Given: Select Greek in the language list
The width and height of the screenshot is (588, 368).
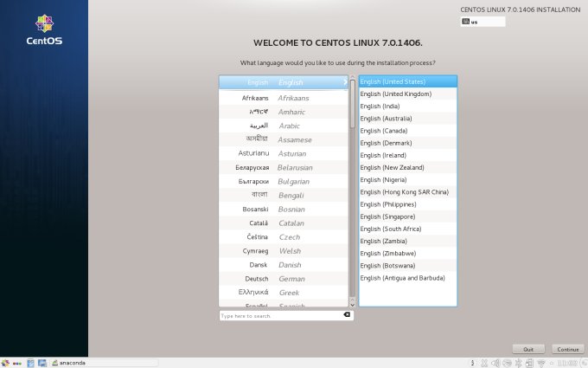Looking at the screenshot, I should 284,293.
